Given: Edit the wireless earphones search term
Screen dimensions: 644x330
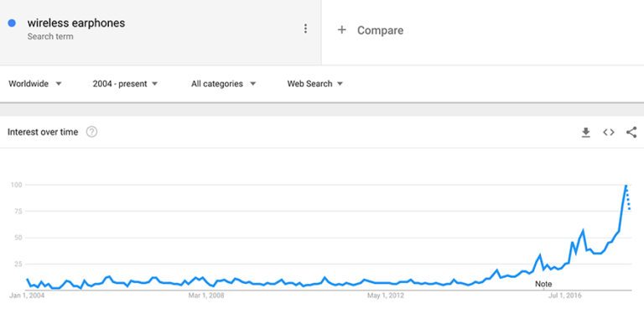Looking at the screenshot, I should (x=76, y=23).
